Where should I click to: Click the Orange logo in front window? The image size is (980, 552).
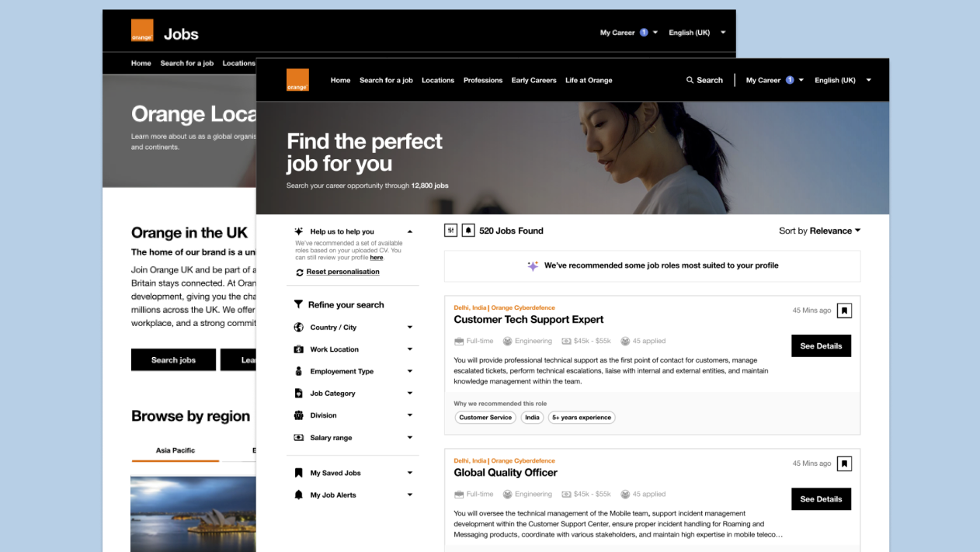coord(297,80)
